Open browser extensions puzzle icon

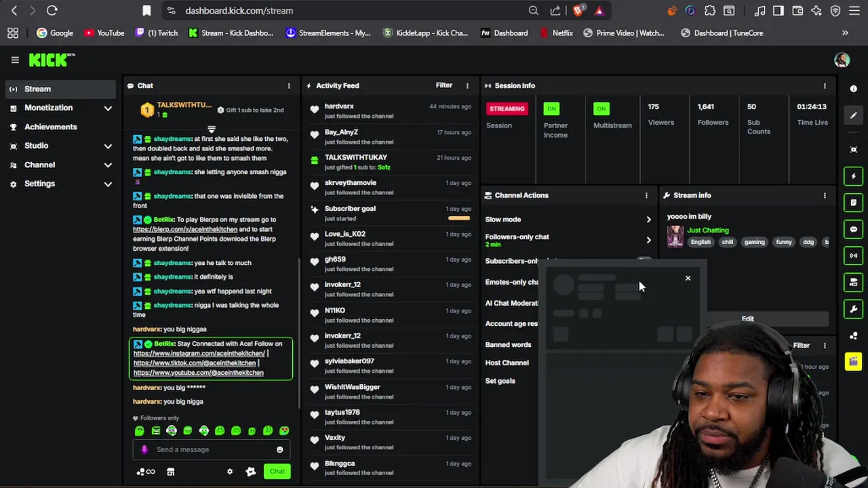(x=710, y=10)
